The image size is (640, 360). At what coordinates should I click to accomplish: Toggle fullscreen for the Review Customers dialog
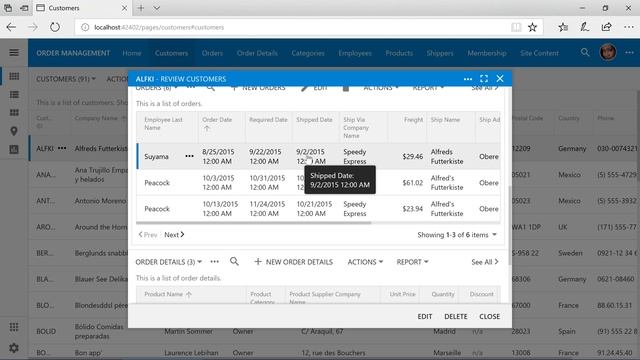click(484, 79)
